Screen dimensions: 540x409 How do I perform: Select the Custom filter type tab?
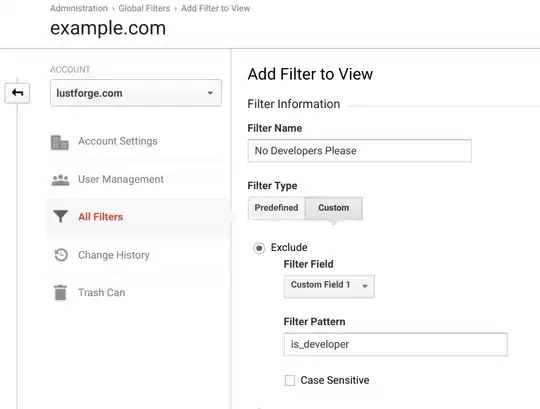click(x=333, y=208)
